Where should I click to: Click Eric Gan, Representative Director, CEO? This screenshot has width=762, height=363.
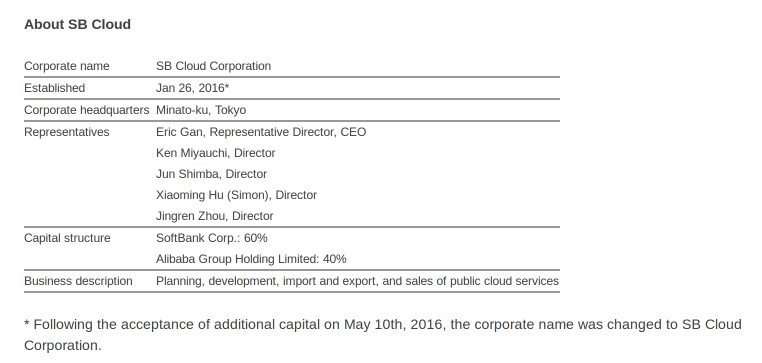261,132
